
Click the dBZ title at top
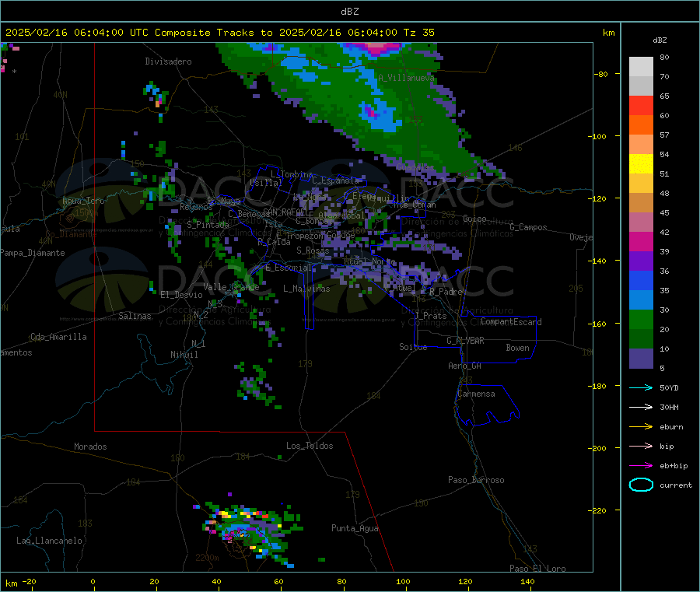click(349, 12)
